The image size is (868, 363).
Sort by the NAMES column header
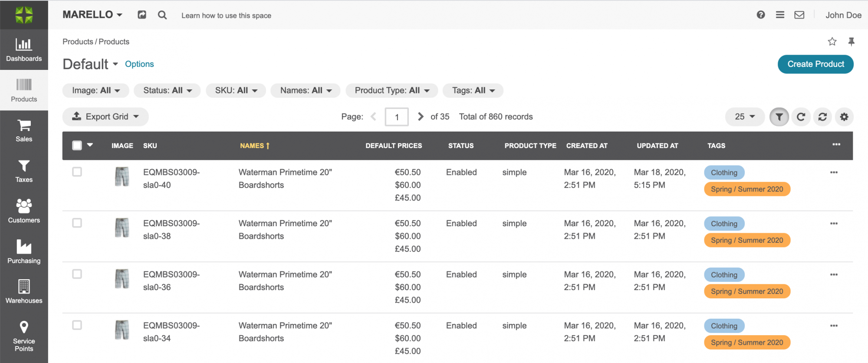[255, 146]
